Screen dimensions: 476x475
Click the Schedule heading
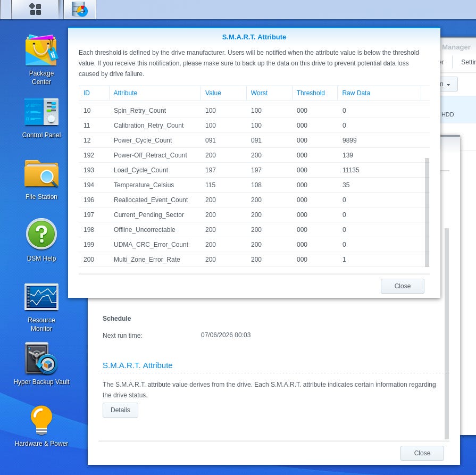coord(117,319)
